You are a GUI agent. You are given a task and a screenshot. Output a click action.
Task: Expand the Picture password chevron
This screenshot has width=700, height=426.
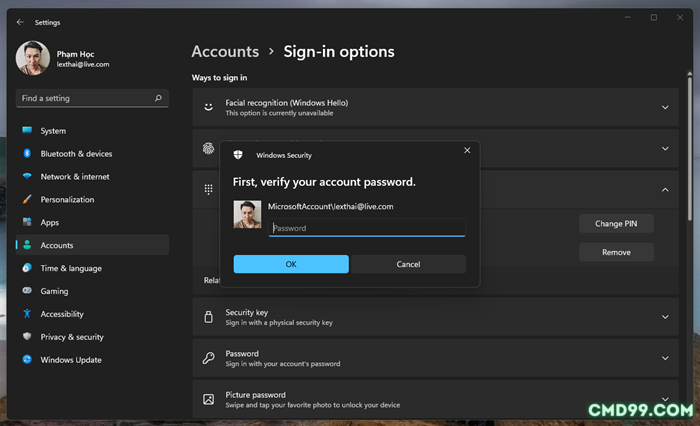665,399
